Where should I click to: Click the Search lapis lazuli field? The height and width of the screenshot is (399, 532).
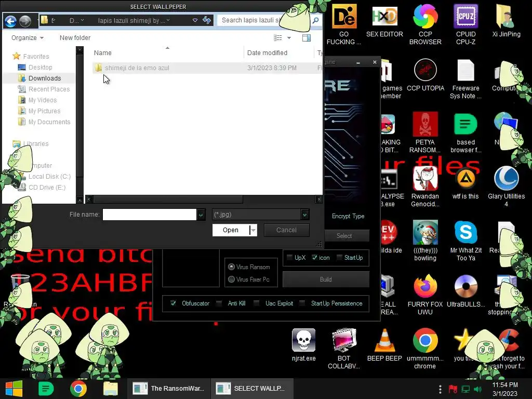tap(250, 20)
